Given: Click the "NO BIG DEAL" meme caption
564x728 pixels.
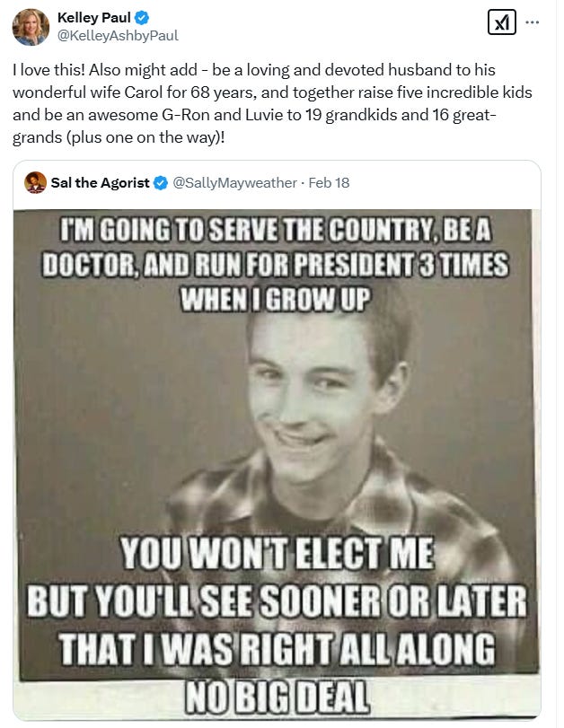Looking at the screenshot, I should click(x=278, y=697).
